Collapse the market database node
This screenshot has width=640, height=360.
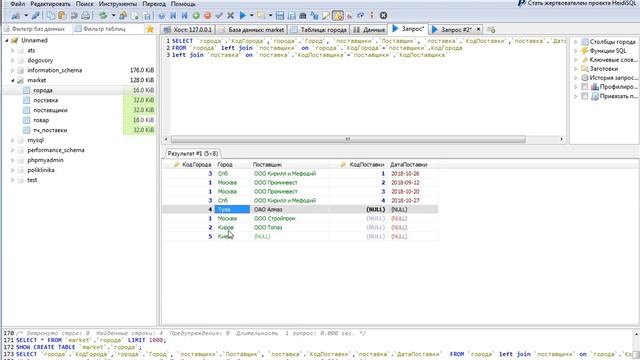pyautogui.click(x=13, y=80)
